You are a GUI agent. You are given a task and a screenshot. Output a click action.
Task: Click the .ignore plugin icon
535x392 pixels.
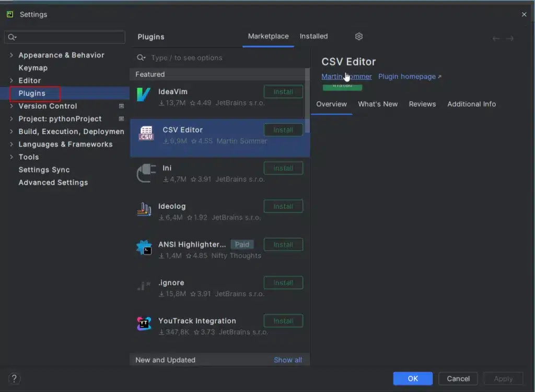[144, 286]
